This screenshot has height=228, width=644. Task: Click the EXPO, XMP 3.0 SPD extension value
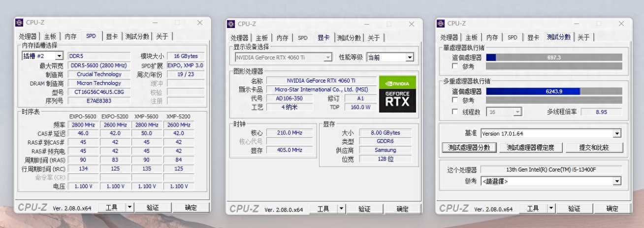(x=186, y=65)
